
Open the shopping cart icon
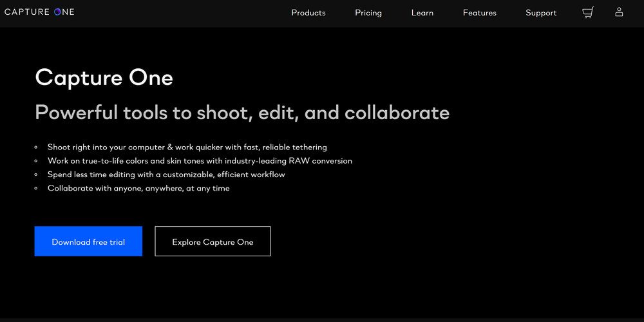click(x=588, y=13)
